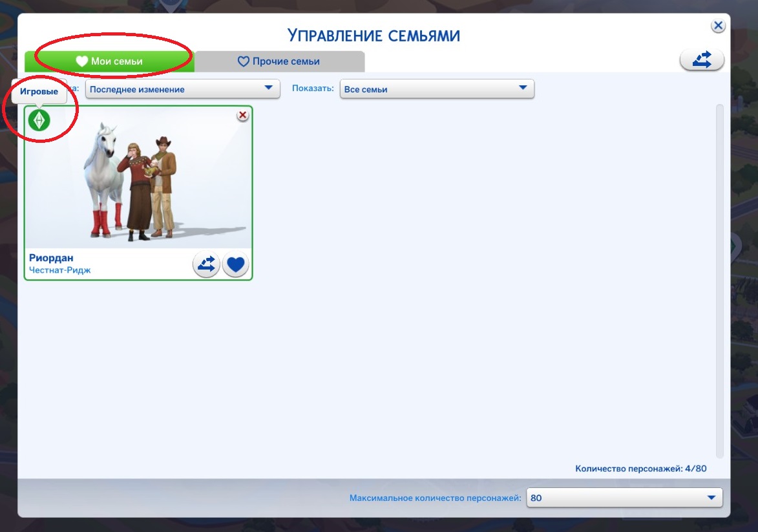The image size is (758, 532).
Task: Open the maximum character count dropdown showing 80
Action: pyautogui.click(x=624, y=498)
